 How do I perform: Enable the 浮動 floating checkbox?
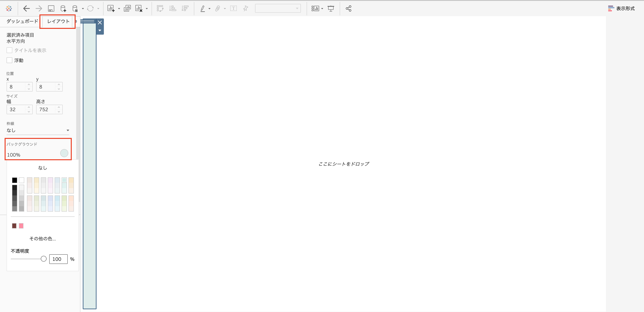pyautogui.click(x=9, y=60)
